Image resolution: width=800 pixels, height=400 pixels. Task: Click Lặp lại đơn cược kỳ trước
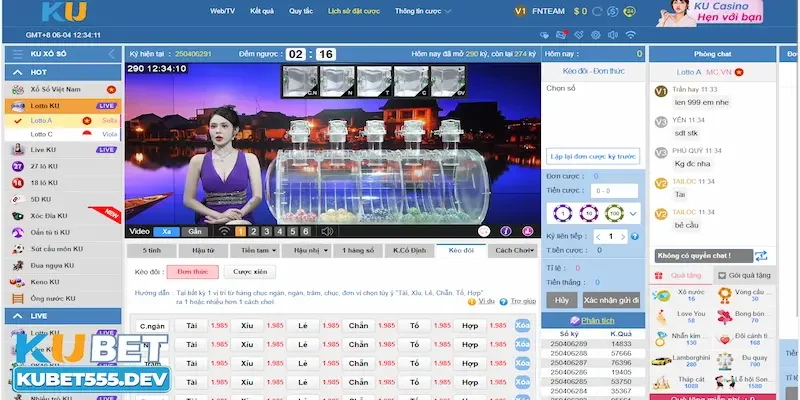593,156
